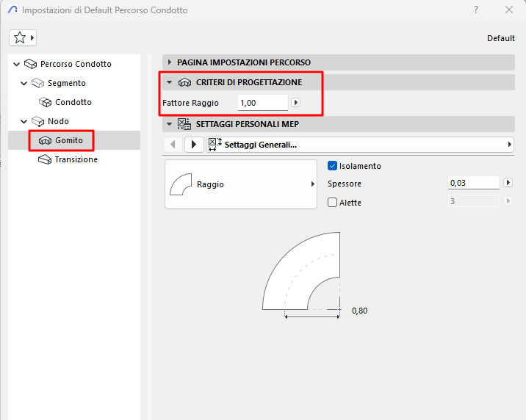Screen dimensions: 526x420
Task: Select Gomito in the tree
Action: [x=69, y=140]
